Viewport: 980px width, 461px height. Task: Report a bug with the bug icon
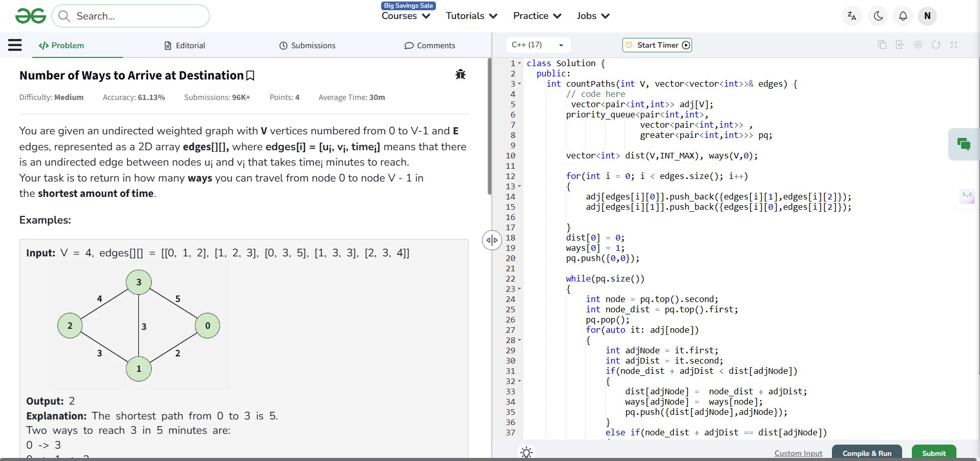(460, 74)
